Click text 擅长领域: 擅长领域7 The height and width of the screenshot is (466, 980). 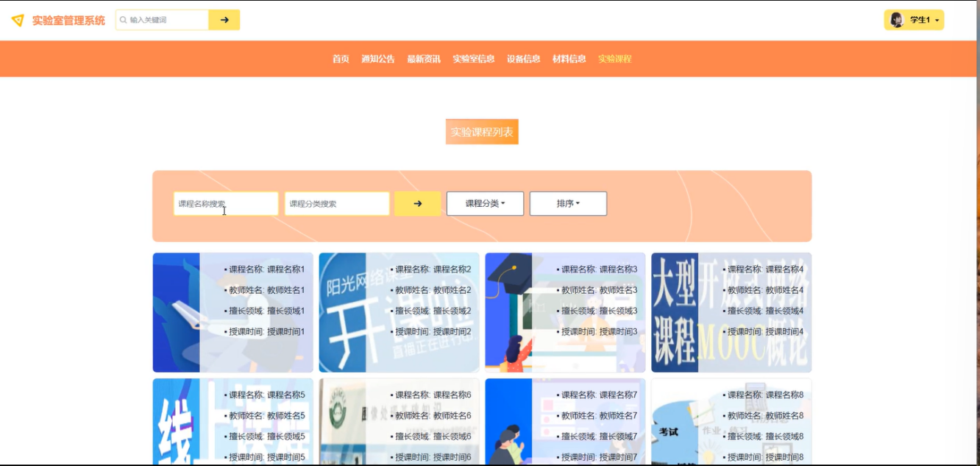pos(599,436)
